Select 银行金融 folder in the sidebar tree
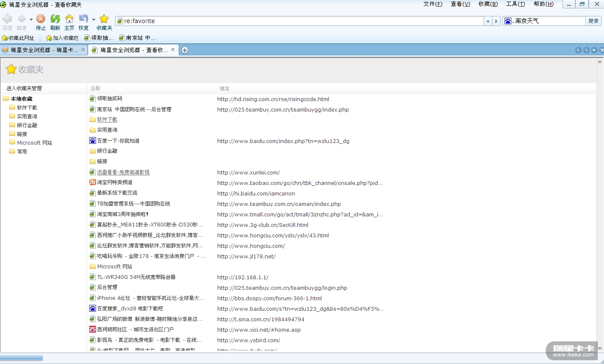The image size is (604, 364). coord(27,125)
